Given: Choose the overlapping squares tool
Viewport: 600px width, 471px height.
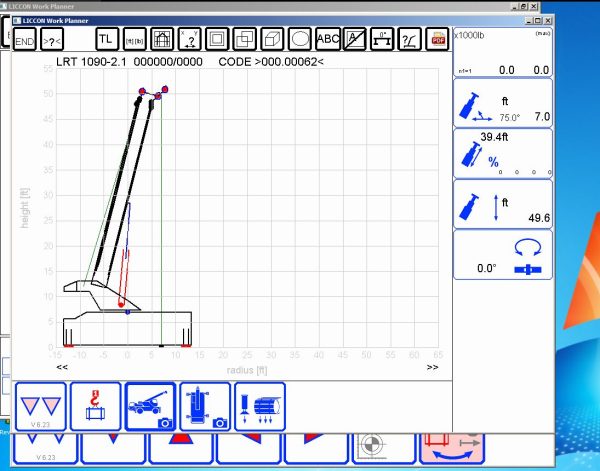Looking at the screenshot, I should (x=245, y=39).
